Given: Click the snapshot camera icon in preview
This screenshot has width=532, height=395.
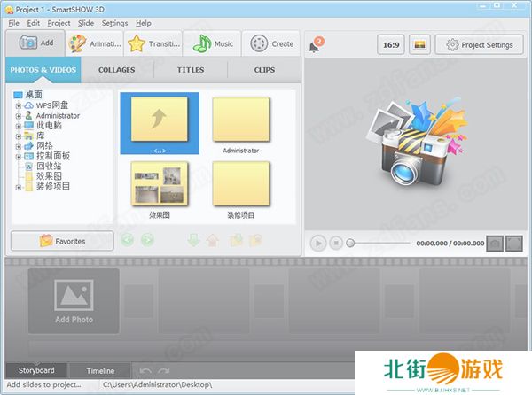Looking at the screenshot, I should coord(496,243).
